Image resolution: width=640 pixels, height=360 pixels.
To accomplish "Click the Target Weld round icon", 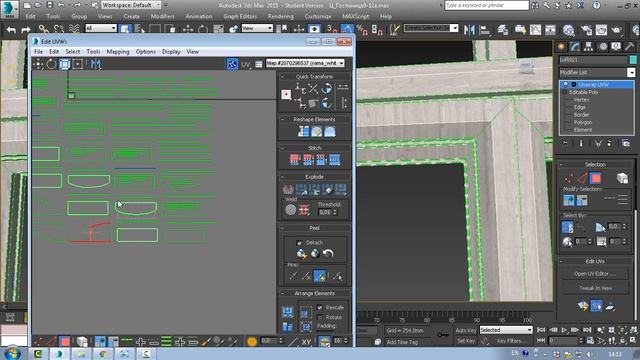I will coord(291,210).
